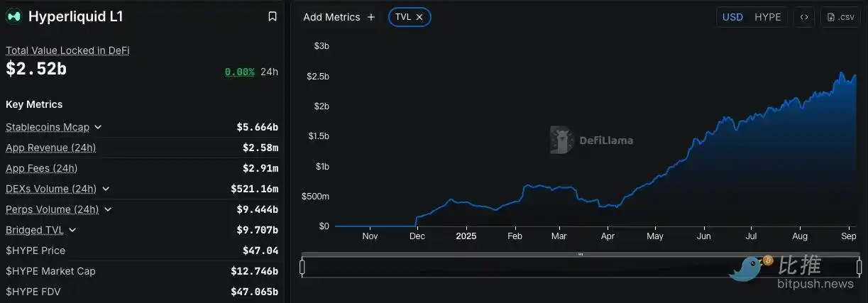
Task: Switch chart denomination to HYPE
Action: 767,17
